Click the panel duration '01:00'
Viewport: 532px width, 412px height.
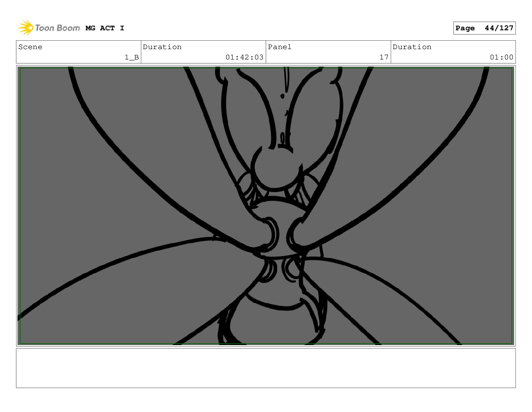(x=501, y=57)
